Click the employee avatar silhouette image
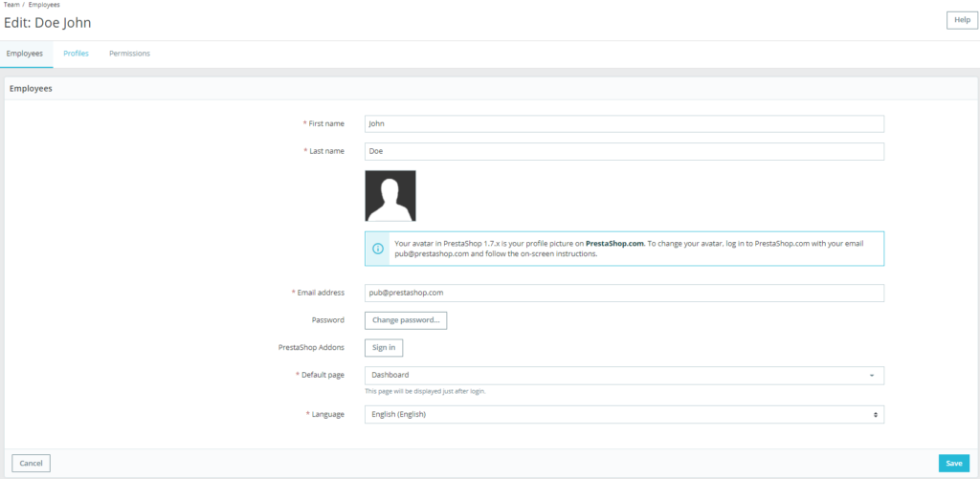 click(x=390, y=196)
